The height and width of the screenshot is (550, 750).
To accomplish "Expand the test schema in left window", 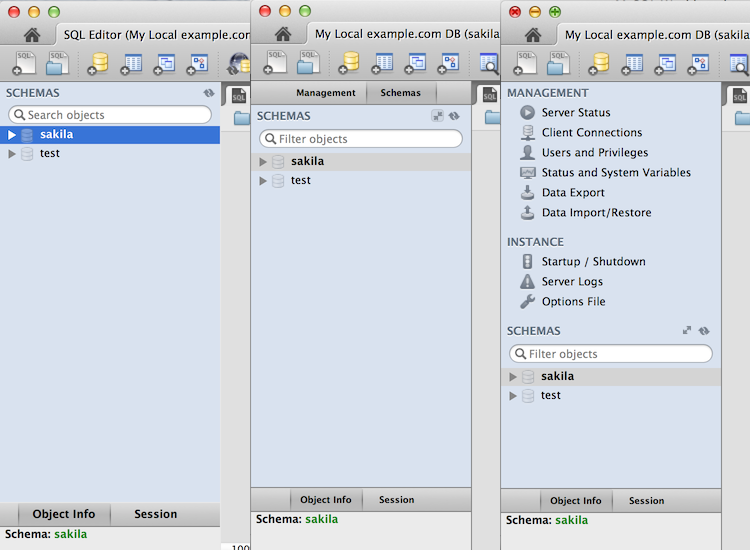I will tap(12, 154).
